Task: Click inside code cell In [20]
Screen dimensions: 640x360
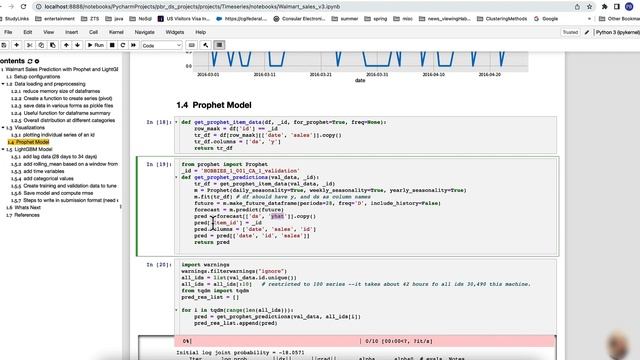Action: pos(365,297)
